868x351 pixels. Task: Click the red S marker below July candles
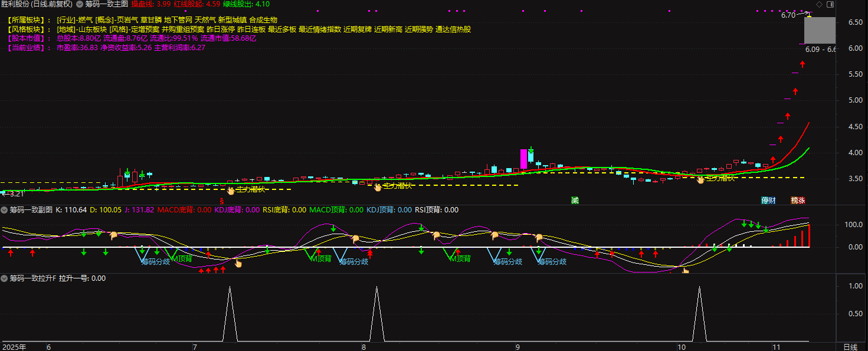221,201
